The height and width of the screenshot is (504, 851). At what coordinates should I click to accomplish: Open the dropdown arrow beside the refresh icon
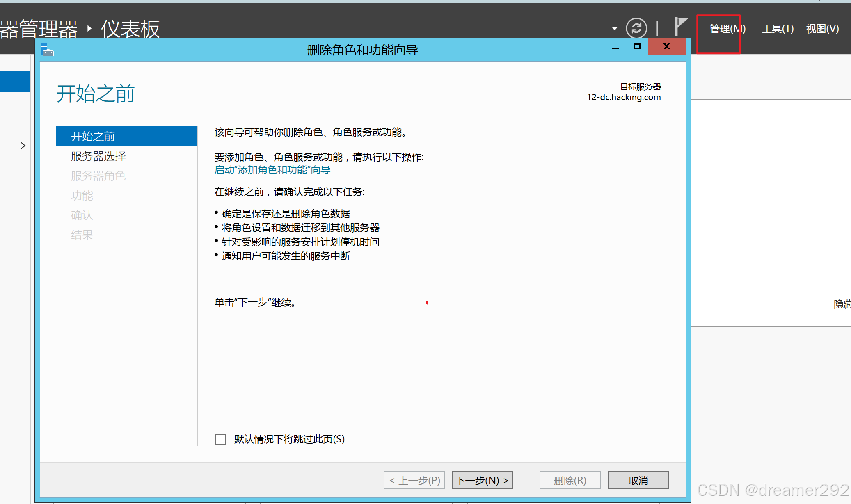[615, 28]
